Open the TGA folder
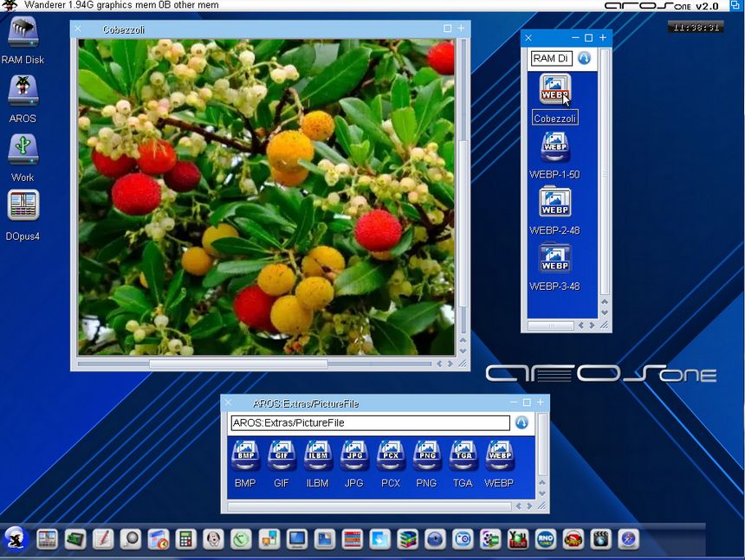 point(463,455)
